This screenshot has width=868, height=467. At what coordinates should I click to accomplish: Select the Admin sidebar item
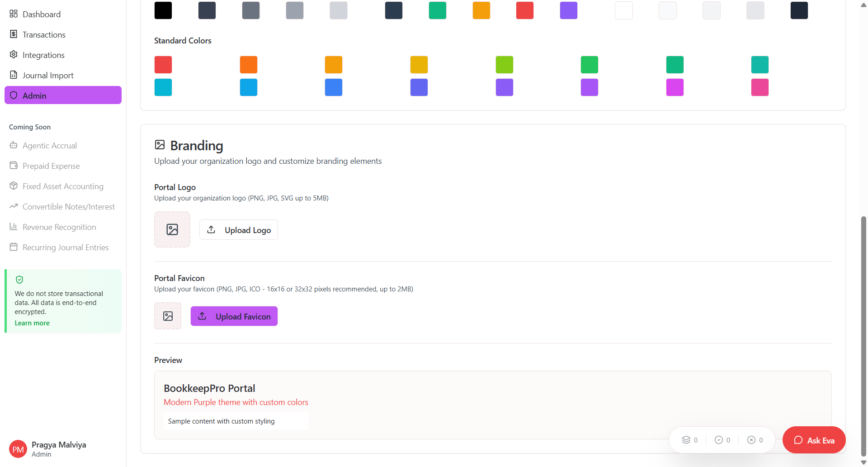tap(63, 95)
